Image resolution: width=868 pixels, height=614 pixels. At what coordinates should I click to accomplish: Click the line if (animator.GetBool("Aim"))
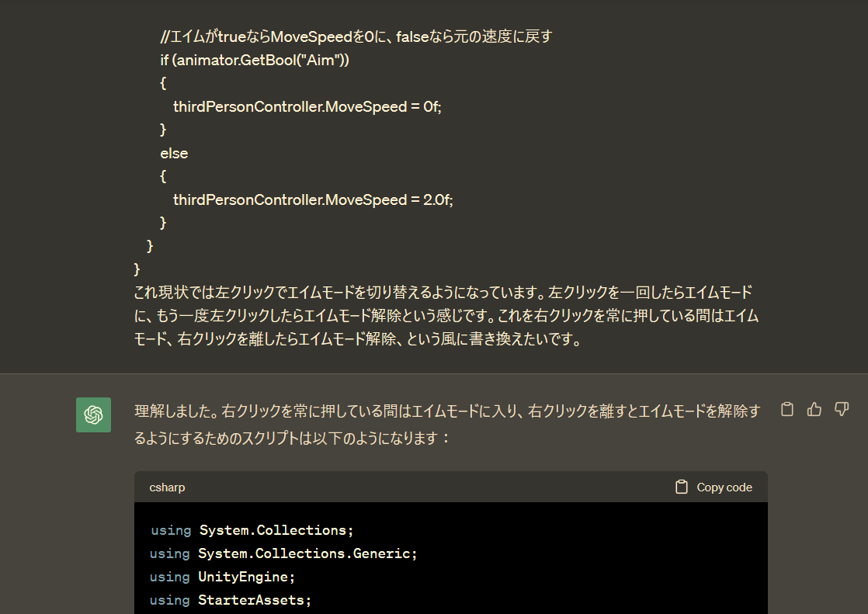(x=255, y=60)
